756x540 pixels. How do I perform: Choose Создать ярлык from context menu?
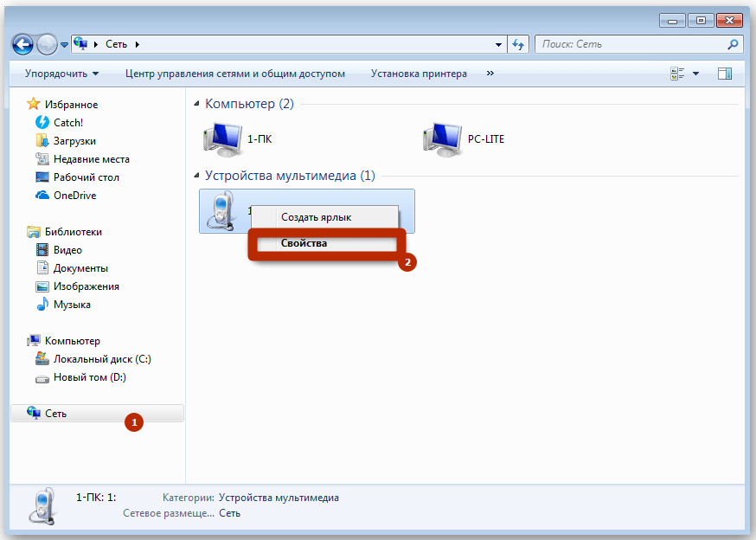pos(316,217)
